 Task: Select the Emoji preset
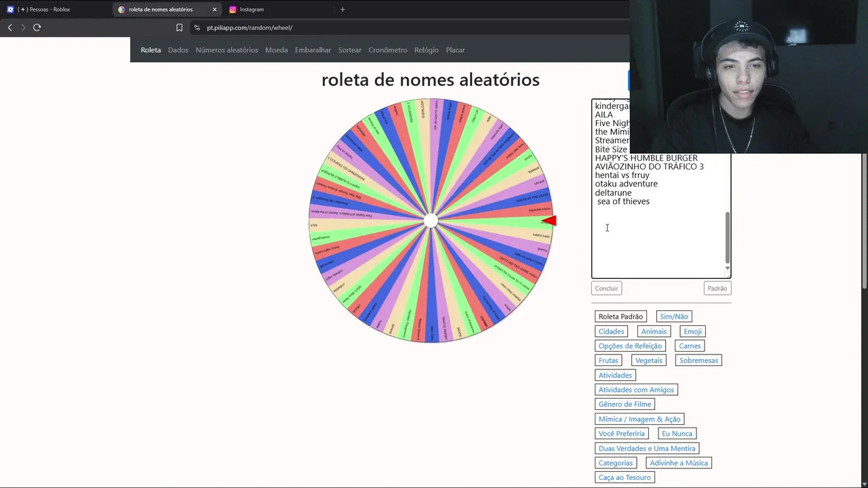pyautogui.click(x=692, y=331)
